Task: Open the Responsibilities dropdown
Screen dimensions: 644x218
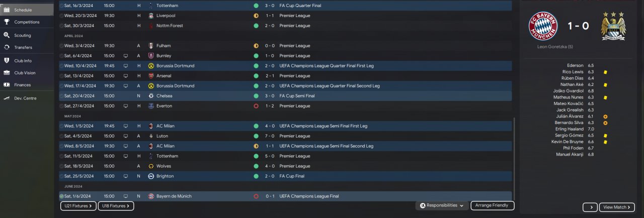Action: coord(442,205)
